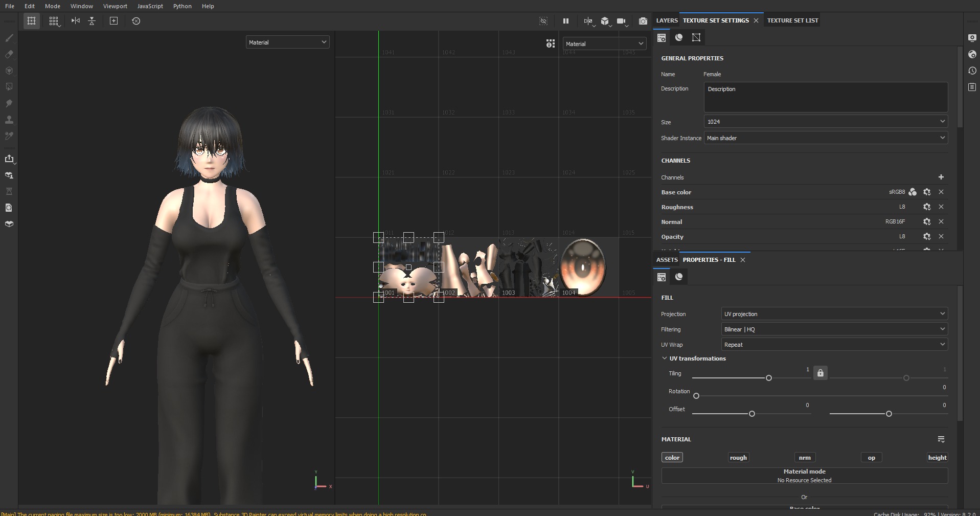The width and height of the screenshot is (980, 516).
Task: Toggle the Tiling lock button
Action: pyautogui.click(x=821, y=373)
